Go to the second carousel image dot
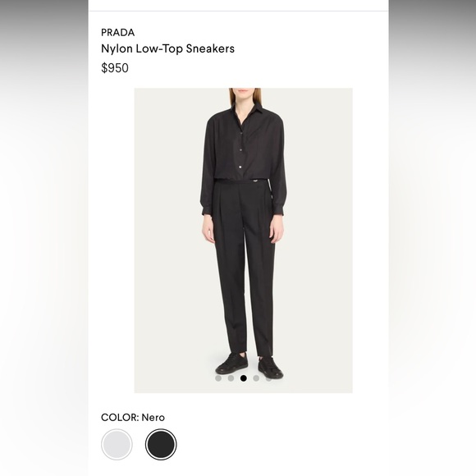The width and height of the screenshot is (476, 476). tap(231, 378)
